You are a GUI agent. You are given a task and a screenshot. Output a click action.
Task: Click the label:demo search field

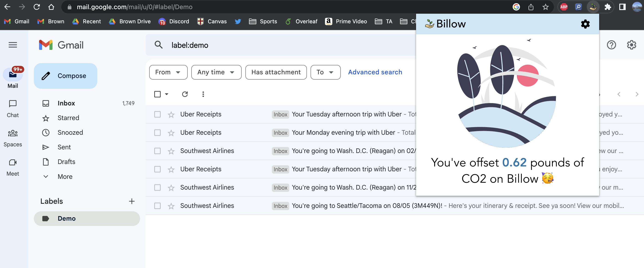pos(275,45)
